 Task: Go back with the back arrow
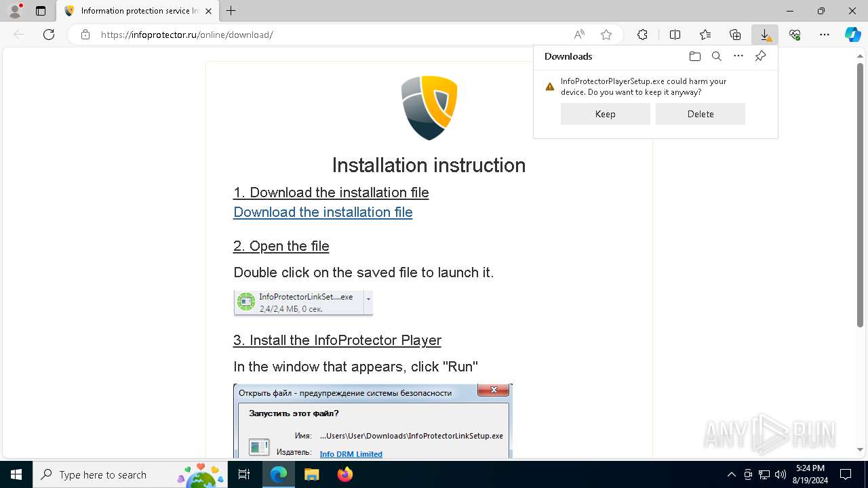click(19, 35)
